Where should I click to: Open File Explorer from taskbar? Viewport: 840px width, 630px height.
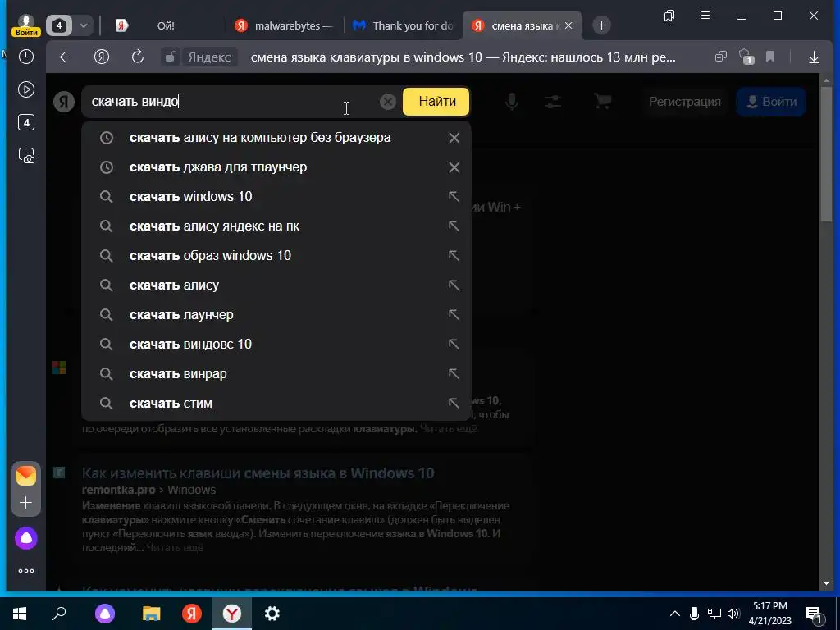click(151, 614)
